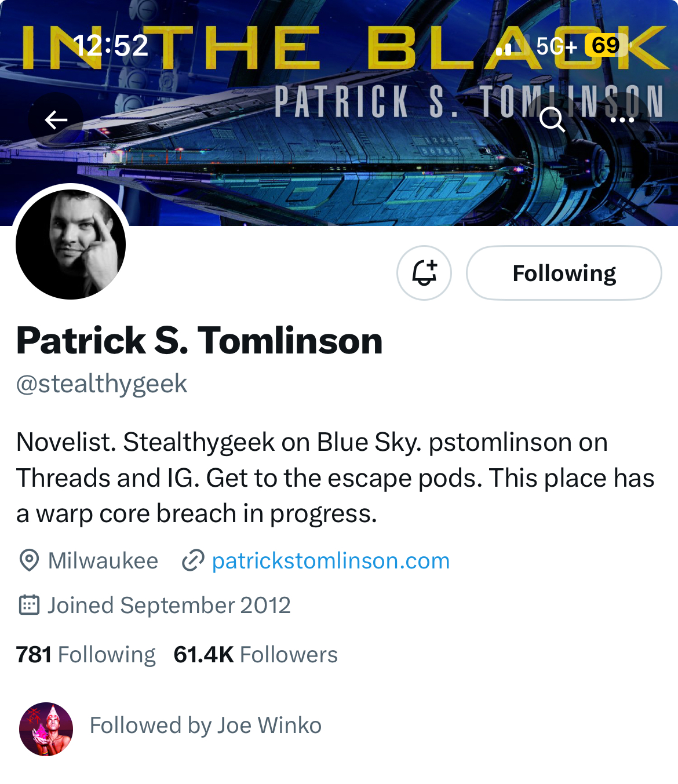The image size is (678, 784).
Task: Tap the back arrow icon
Action: pyautogui.click(x=56, y=120)
